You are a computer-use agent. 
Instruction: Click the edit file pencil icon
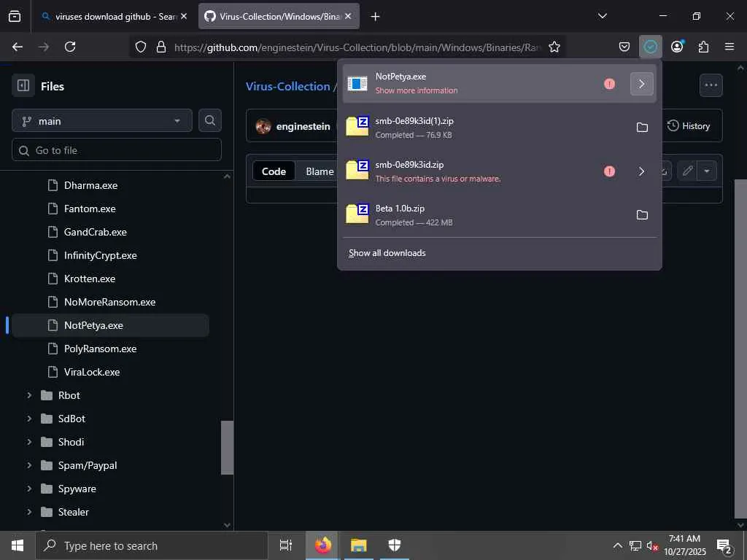pos(687,171)
